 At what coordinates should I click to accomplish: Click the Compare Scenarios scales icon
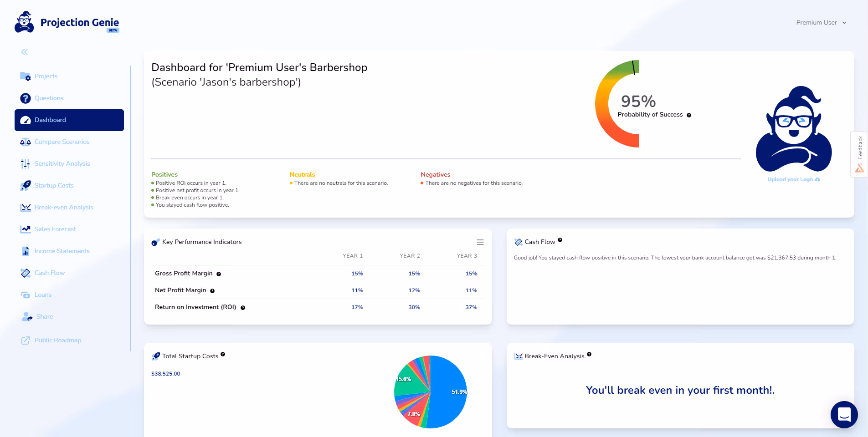coord(26,142)
